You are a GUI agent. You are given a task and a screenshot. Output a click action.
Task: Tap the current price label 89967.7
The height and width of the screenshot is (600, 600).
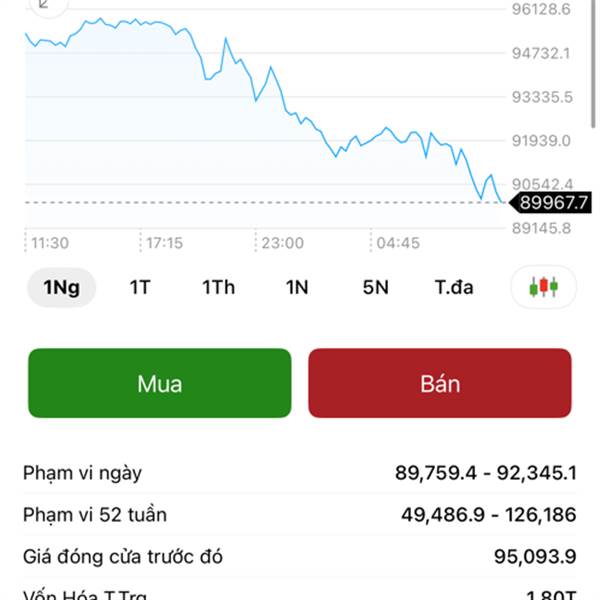551,203
